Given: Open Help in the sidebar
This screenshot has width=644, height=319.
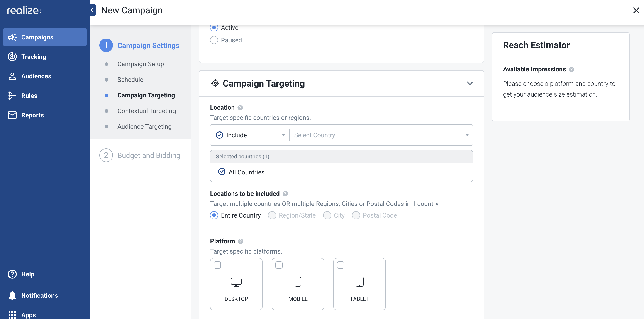Looking at the screenshot, I should [45, 274].
